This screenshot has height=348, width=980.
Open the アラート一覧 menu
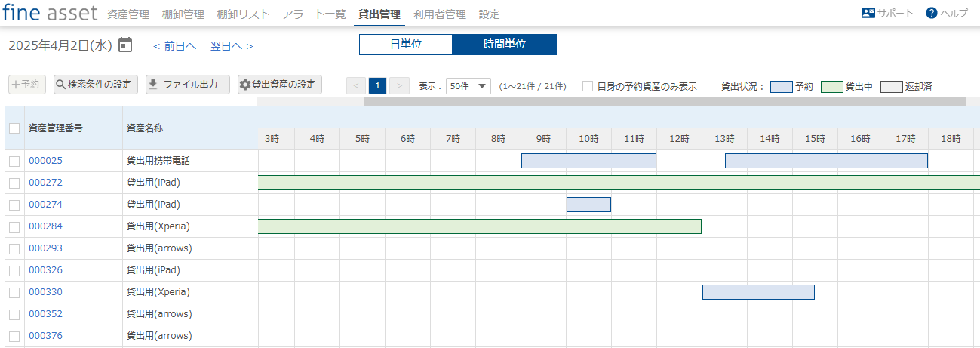click(x=314, y=14)
